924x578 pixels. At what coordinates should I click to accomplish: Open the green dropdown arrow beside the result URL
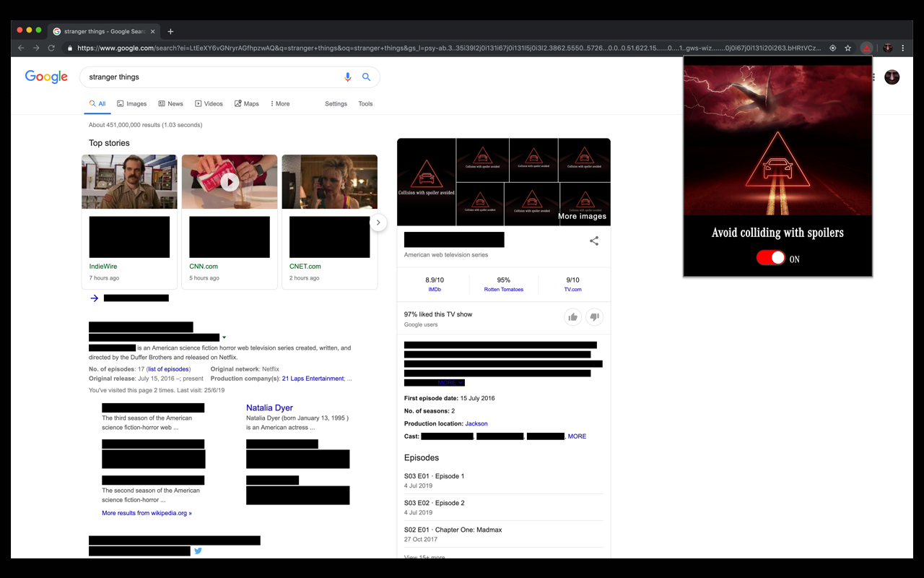(224, 337)
